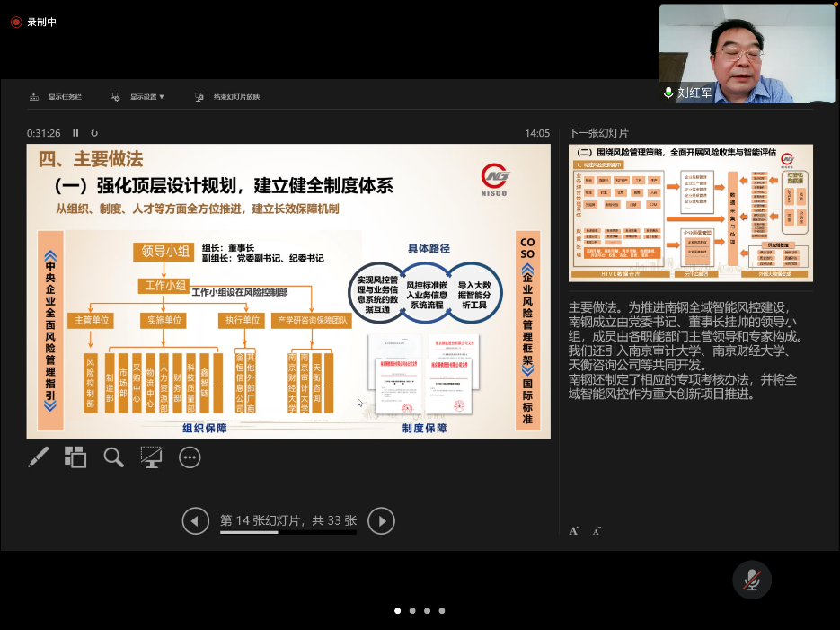
Task: Click 刘红军's video thumbnail
Action: (x=747, y=54)
